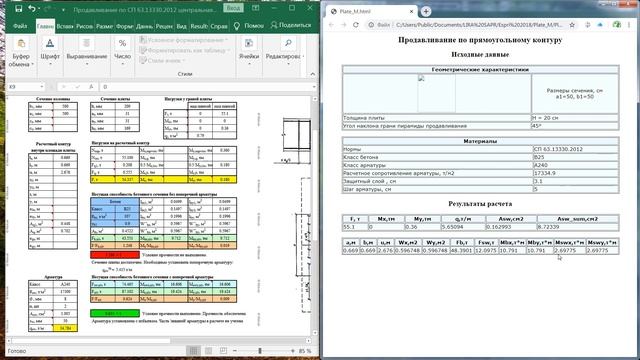Collapse the Excel ribbon with chevron
Viewport: 640px width, 360px height.
tap(313, 74)
